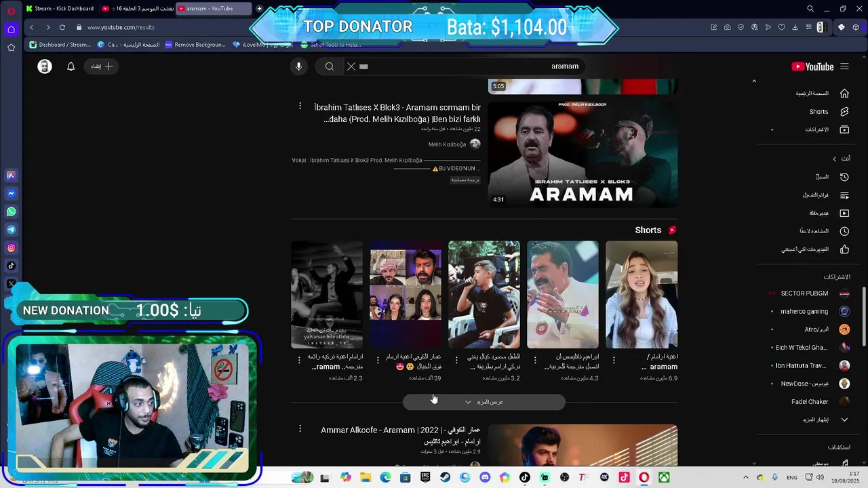Expand the 'You' section chevron
Image resolution: width=868 pixels, height=488 pixels.
pyautogui.click(x=835, y=159)
